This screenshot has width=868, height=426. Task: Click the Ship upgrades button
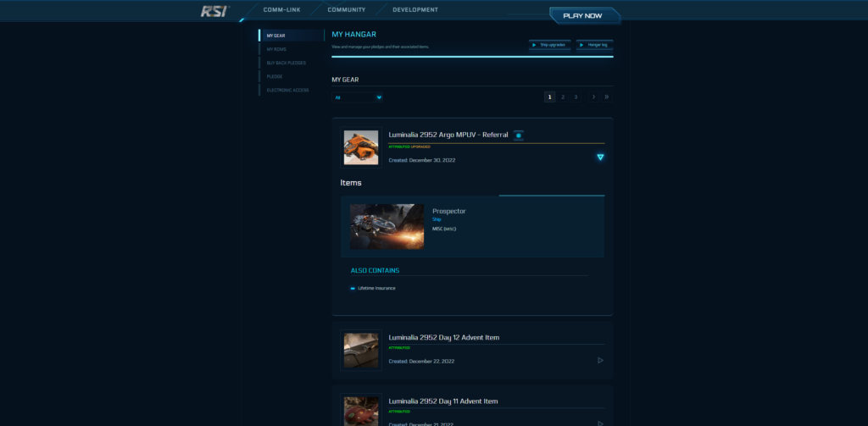[549, 45]
